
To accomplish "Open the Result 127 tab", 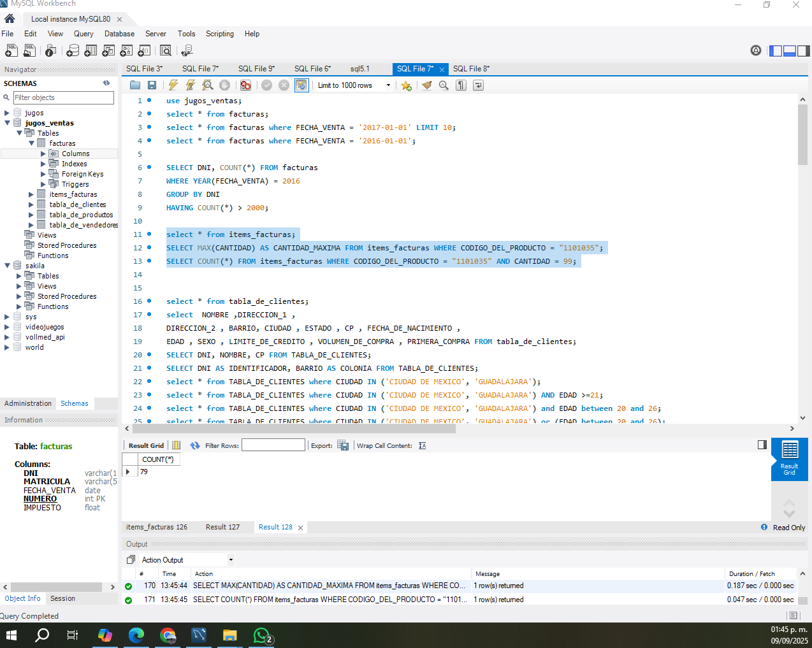I will 222,527.
